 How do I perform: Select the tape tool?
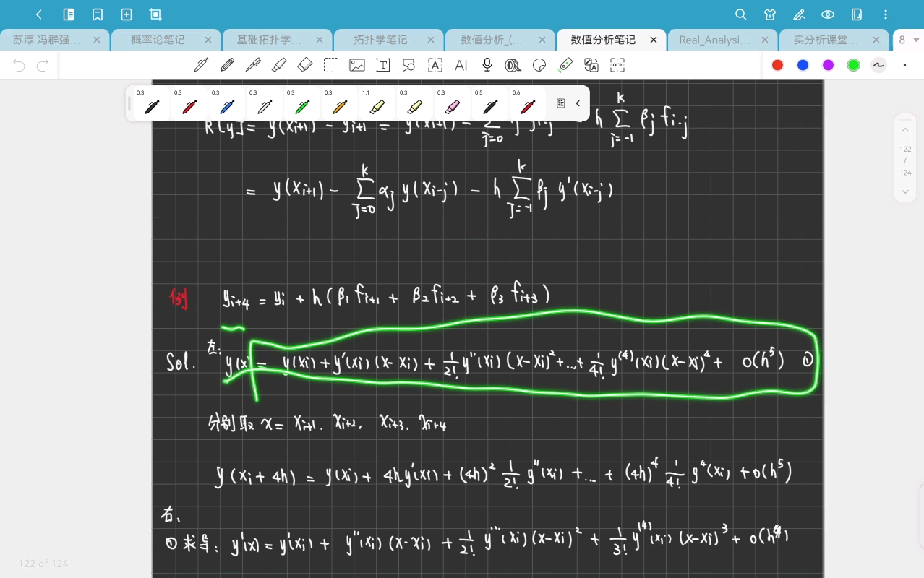click(513, 65)
